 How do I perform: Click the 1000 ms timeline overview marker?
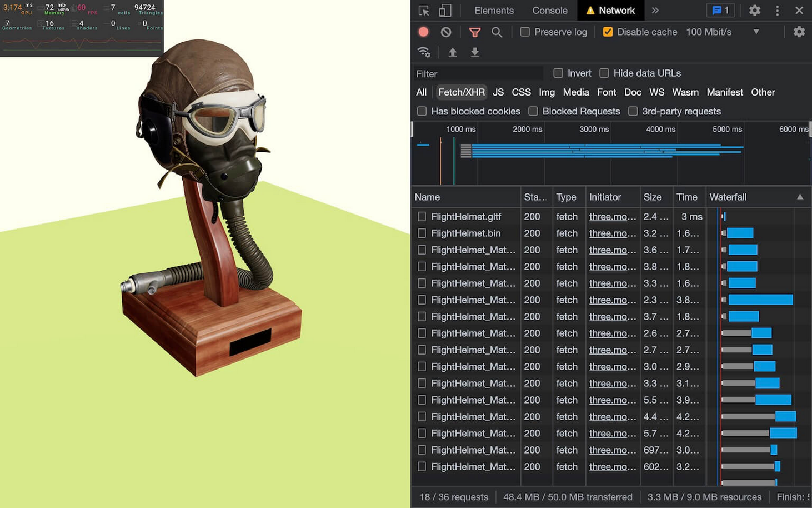(461, 129)
